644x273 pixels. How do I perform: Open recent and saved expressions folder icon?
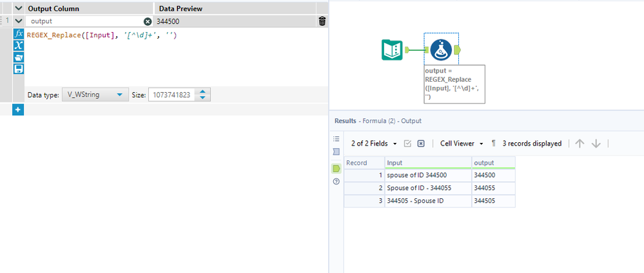coord(19,57)
